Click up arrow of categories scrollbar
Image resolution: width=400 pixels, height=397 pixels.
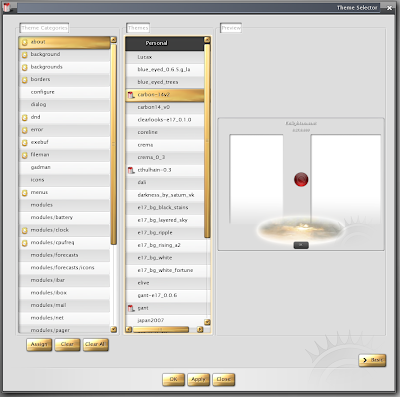113,40
